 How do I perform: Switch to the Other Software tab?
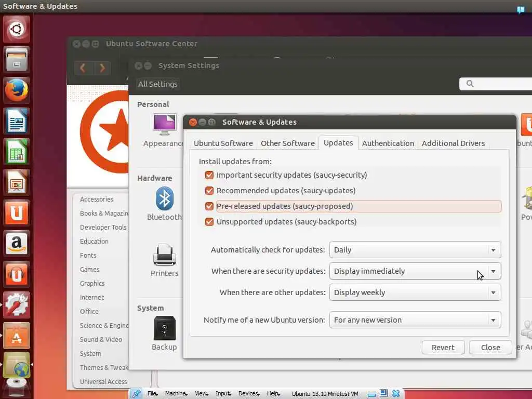click(x=288, y=143)
